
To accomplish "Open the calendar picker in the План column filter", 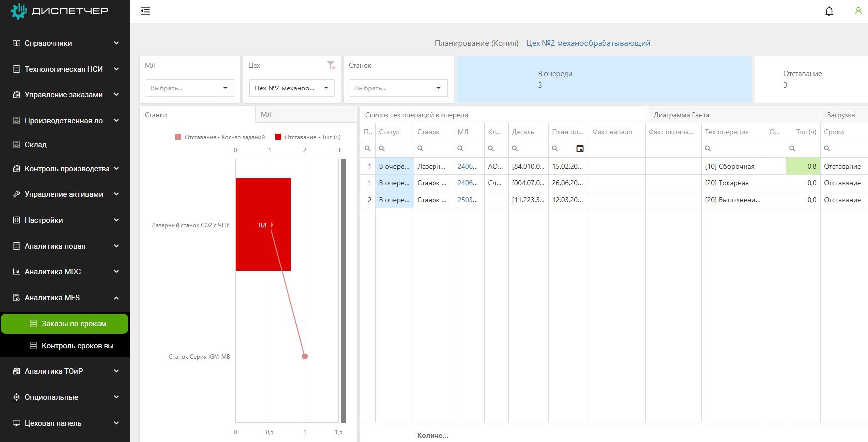I will pyautogui.click(x=580, y=149).
